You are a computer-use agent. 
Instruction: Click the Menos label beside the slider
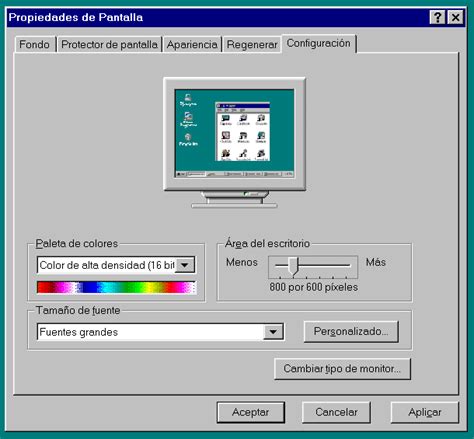tap(242, 262)
